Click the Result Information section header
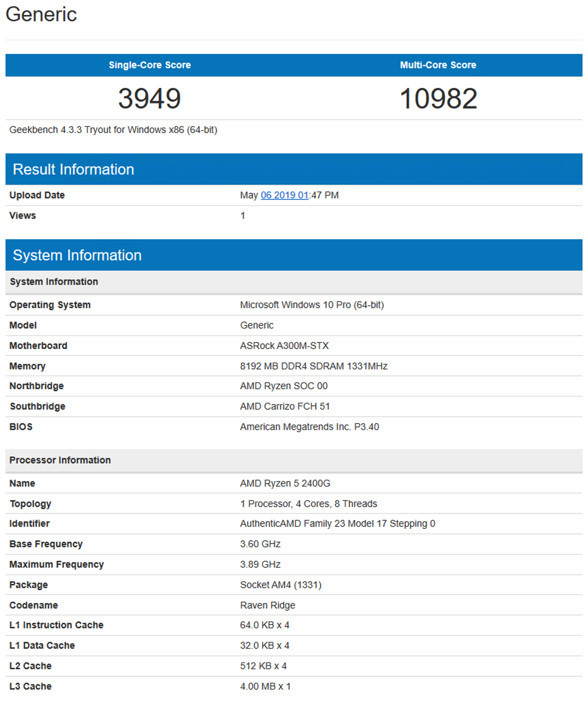Screen dimensions: 588x702 [x=294, y=169]
